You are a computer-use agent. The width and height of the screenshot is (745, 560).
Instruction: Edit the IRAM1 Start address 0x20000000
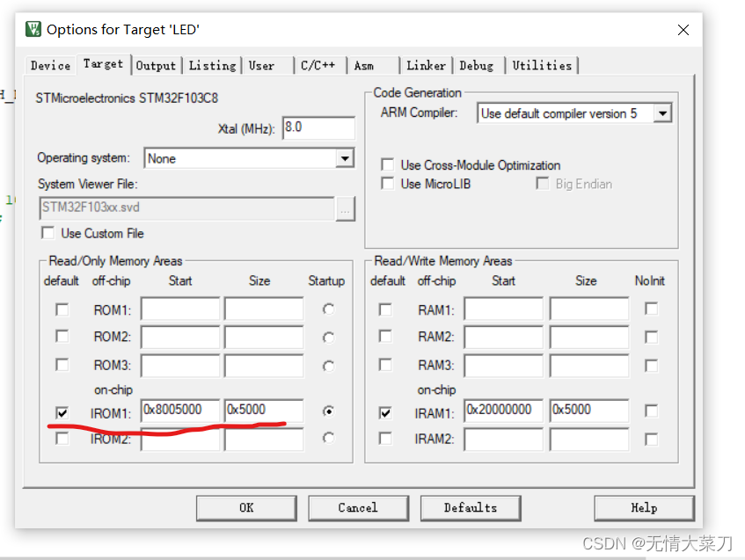(504, 410)
